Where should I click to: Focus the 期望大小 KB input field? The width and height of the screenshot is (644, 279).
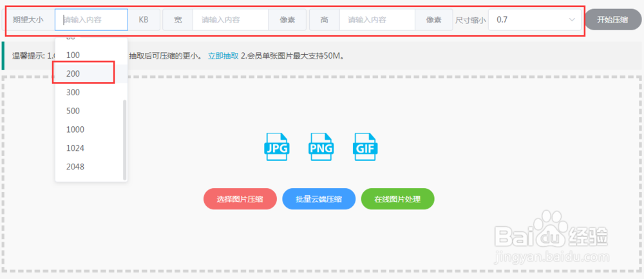[91, 20]
